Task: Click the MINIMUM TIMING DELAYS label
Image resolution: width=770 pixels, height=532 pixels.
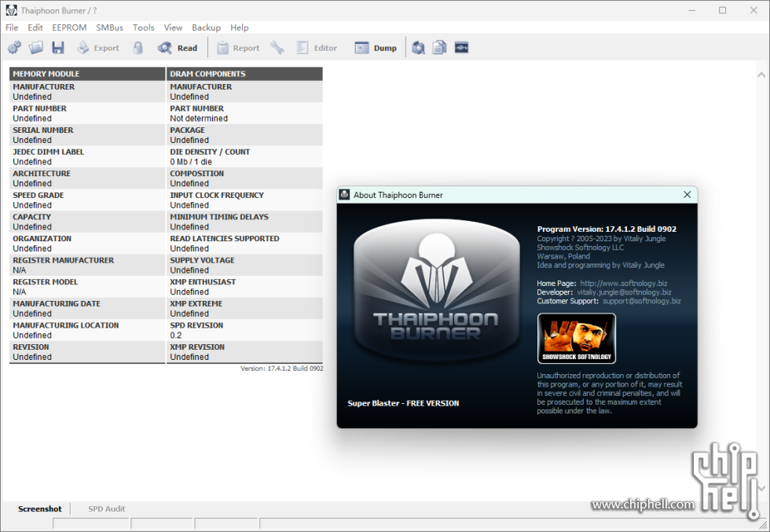Action: (219, 217)
